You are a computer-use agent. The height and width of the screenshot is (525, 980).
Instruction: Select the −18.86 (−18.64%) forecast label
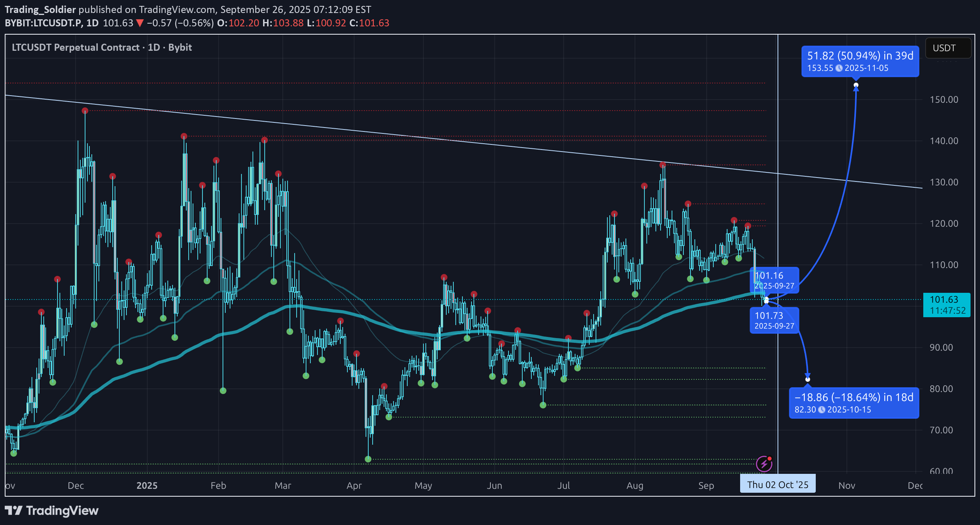tap(854, 403)
